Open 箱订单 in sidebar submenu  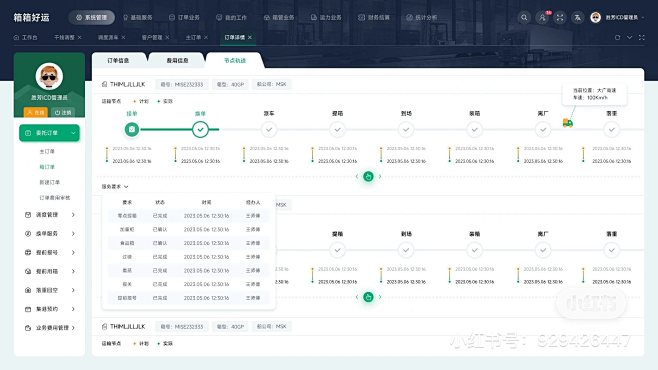point(47,167)
